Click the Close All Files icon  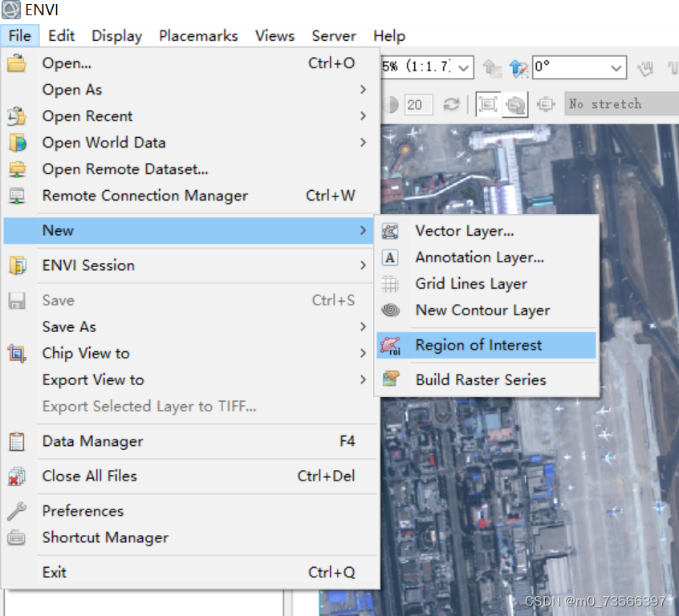pyautogui.click(x=17, y=476)
